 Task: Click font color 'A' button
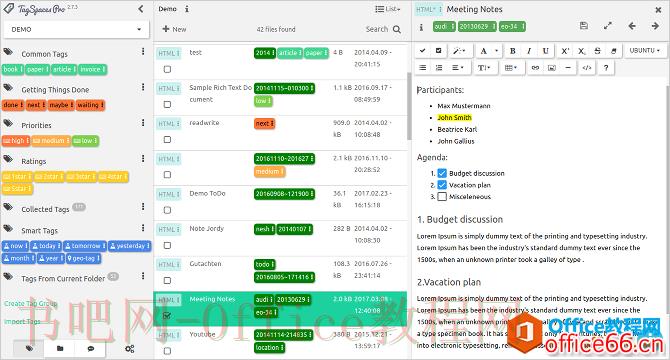pos(484,51)
